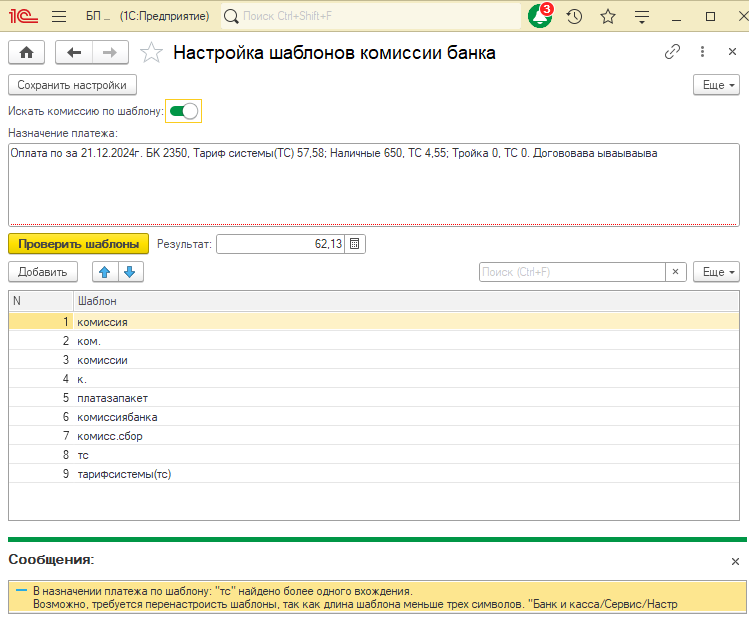Screen dimensions: 749x621
Task: Go to the home page icon
Action: (x=26, y=52)
